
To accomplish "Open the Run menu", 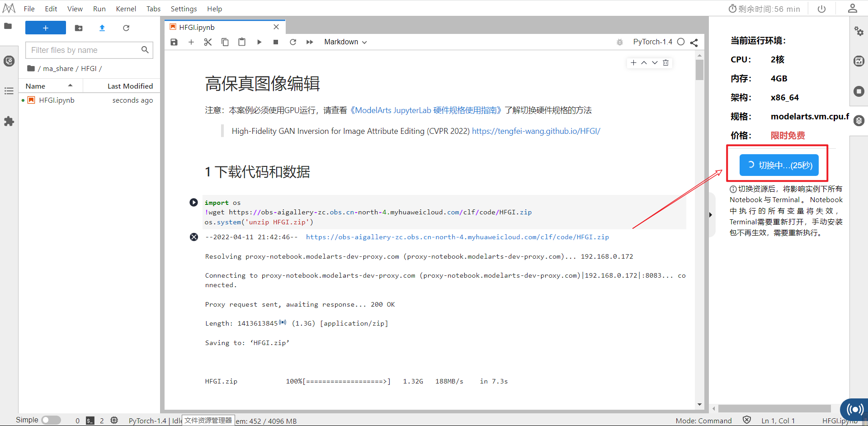I will coord(99,9).
